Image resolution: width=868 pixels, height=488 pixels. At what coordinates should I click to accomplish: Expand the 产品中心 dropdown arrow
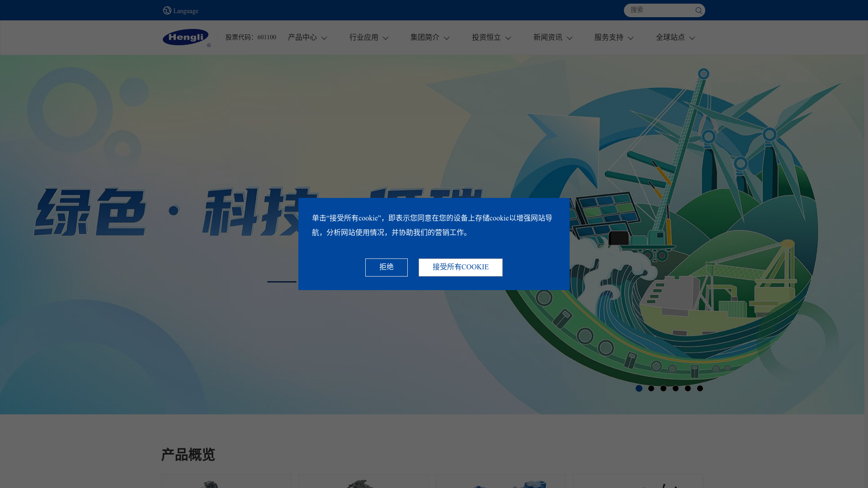[324, 38]
